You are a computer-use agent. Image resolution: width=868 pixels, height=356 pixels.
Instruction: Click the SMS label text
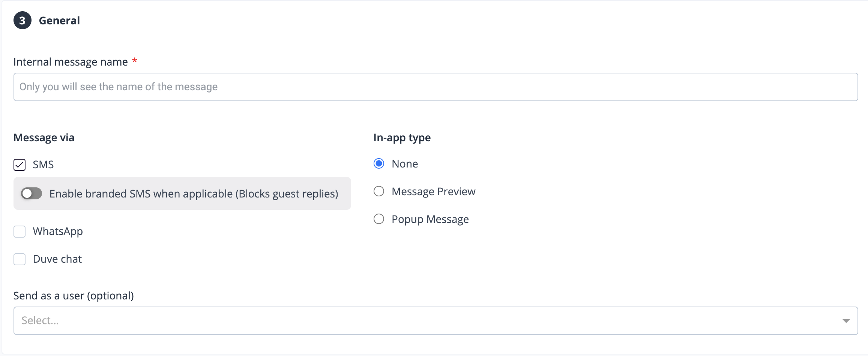[43, 165]
